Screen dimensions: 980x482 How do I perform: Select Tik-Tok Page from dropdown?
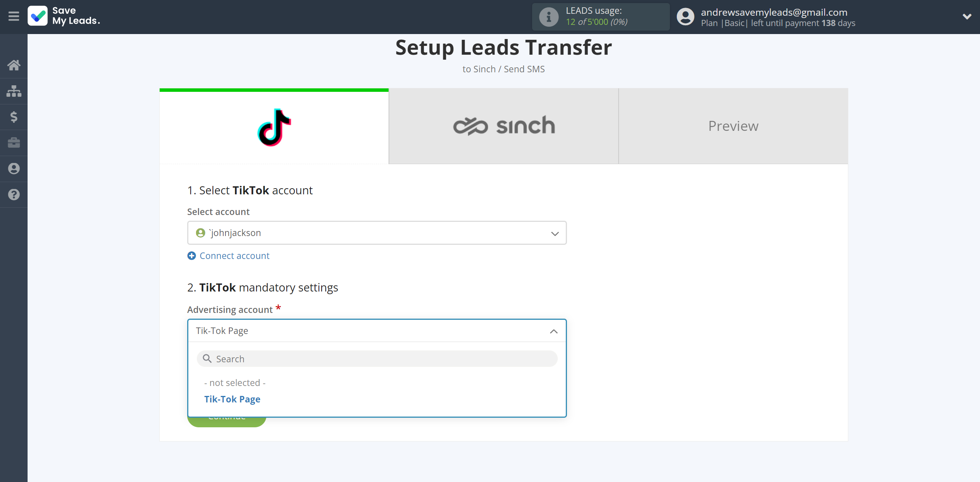click(232, 399)
